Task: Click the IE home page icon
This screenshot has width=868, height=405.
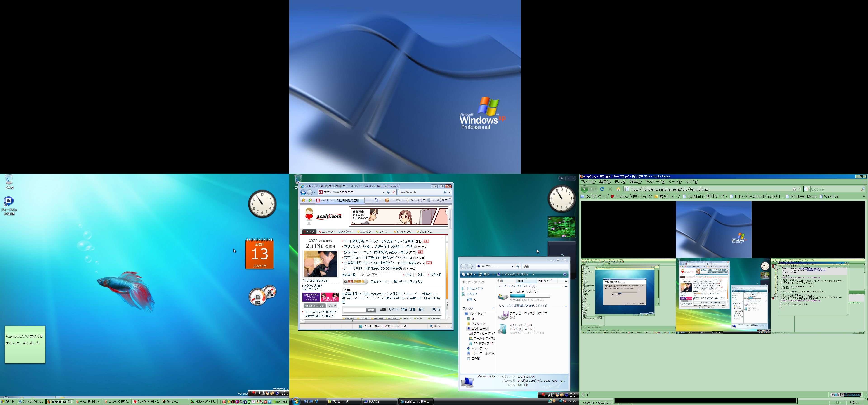Action: point(376,200)
